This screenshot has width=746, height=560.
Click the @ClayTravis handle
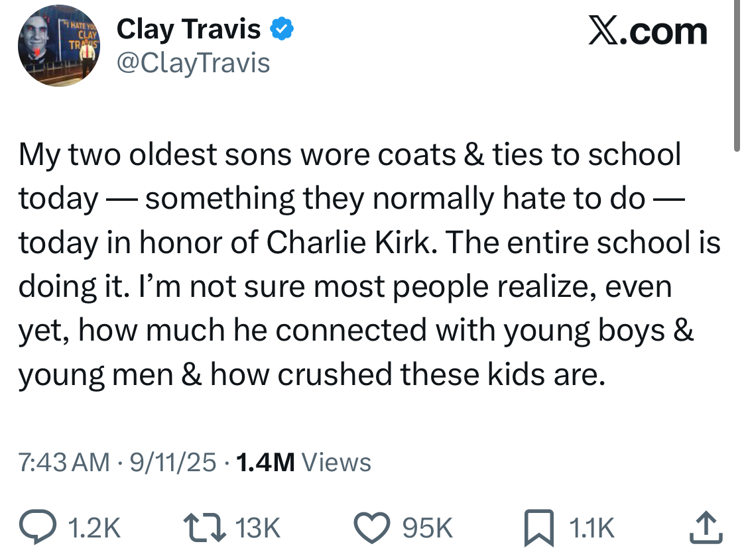[x=193, y=63]
